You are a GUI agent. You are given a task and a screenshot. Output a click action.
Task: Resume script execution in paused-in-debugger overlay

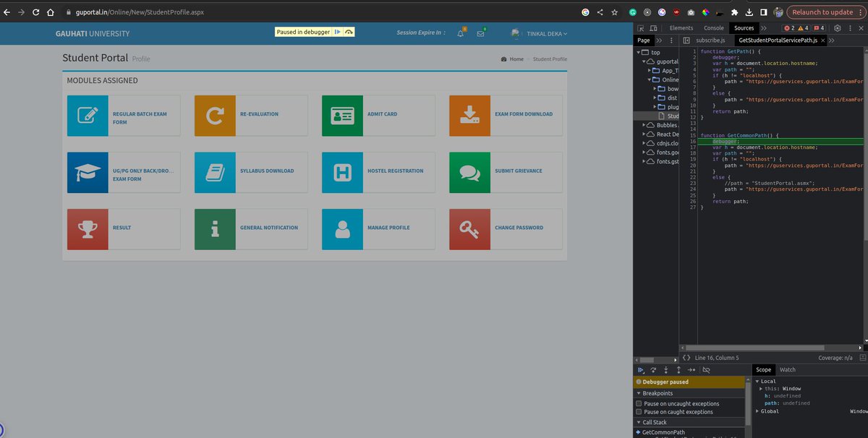[x=337, y=32]
